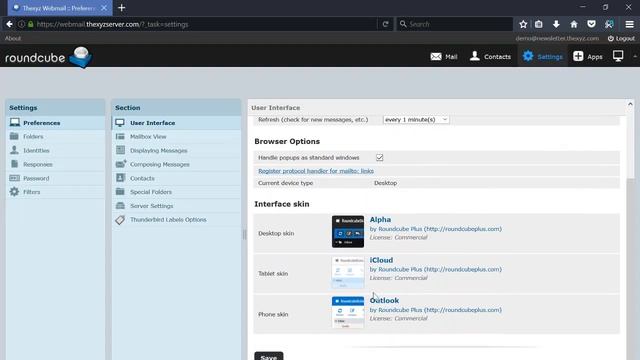Open Contacts in the top navigation
The width and height of the screenshot is (640, 360).
point(490,56)
